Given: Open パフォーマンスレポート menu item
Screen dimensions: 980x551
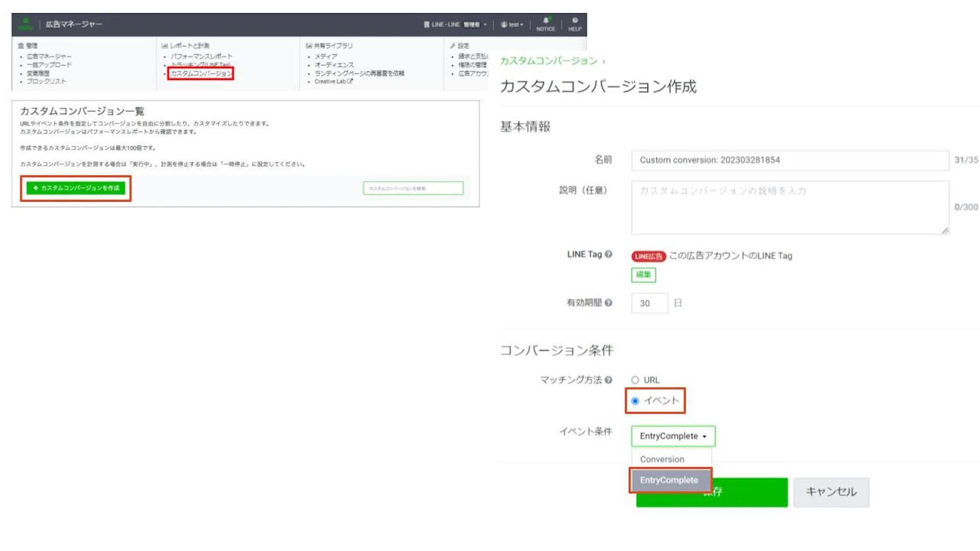Looking at the screenshot, I should (x=201, y=57).
